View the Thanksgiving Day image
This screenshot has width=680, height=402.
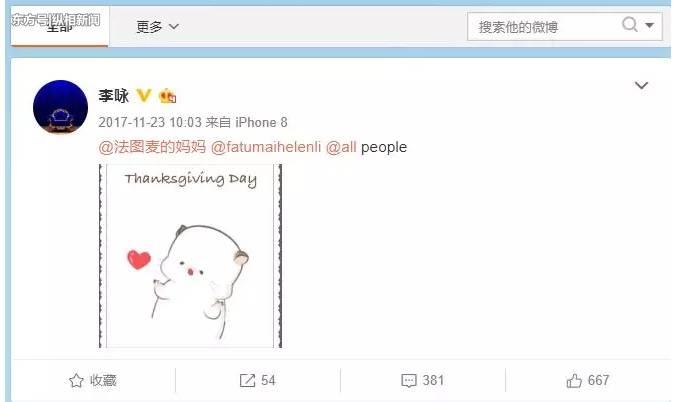click(190, 256)
